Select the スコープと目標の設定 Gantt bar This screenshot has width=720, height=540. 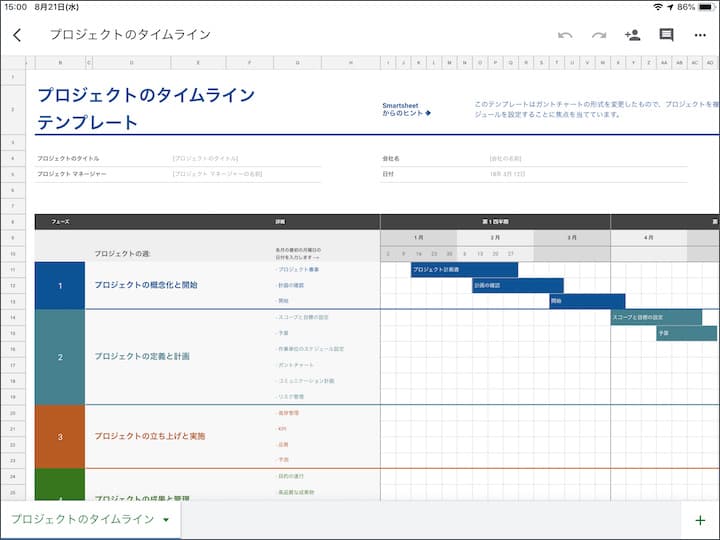pos(656,317)
